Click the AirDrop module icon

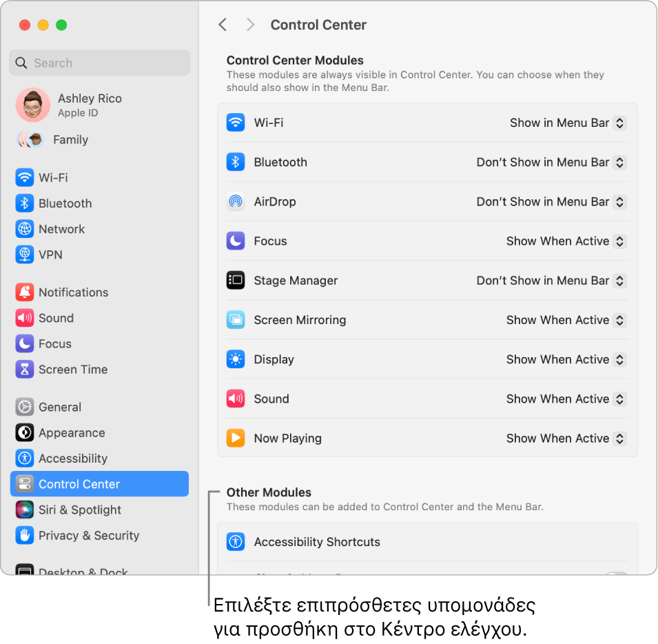236,201
